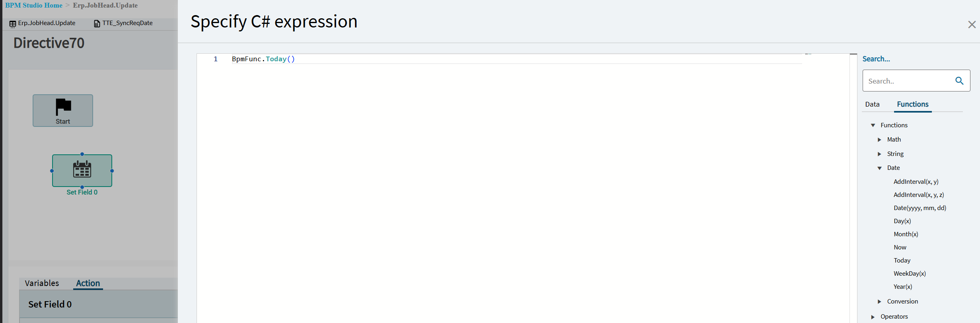Image resolution: width=980 pixels, height=323 pixels.
Task: Expand the Math functions group
Action: [879, 140]
